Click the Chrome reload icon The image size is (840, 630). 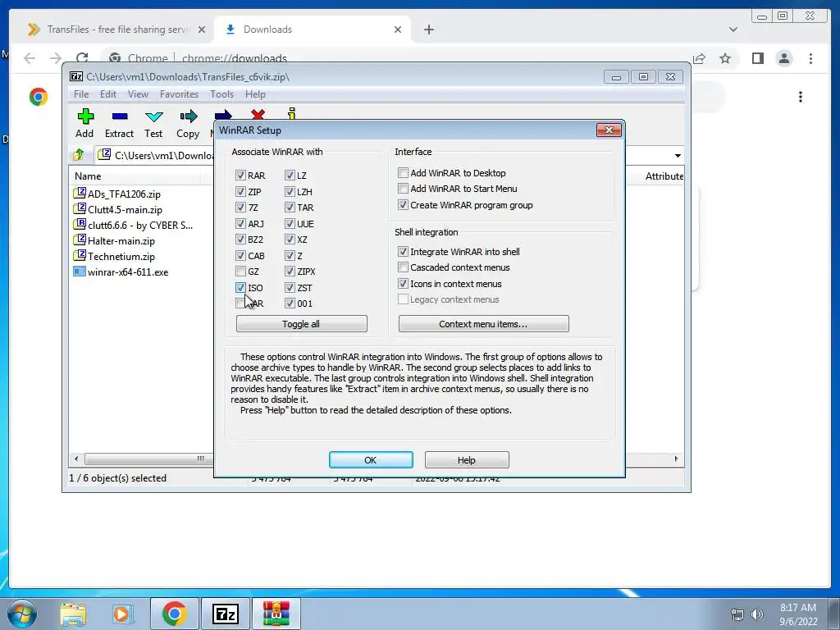tap(82, 58)
